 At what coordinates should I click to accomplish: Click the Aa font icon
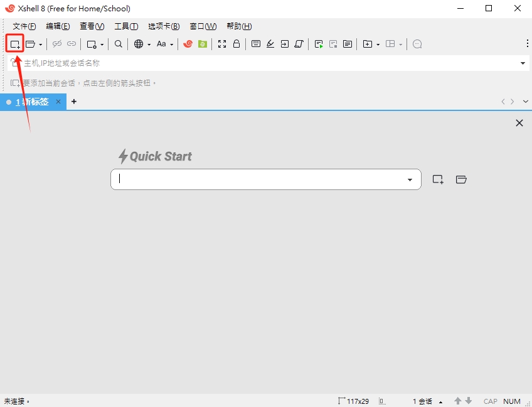pyautogui.click(x=161, y=44)
